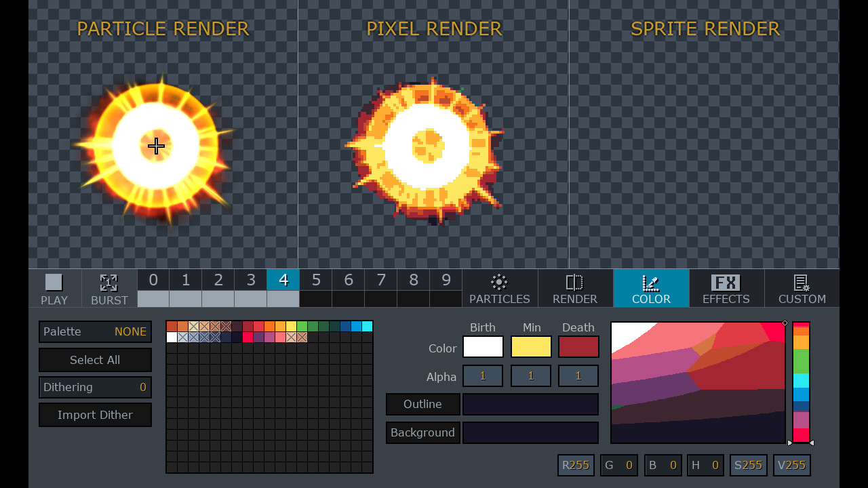Edit the Death Alpha value field
The width and height of the screenshot is (868, 488).
pyautogui.click(x=578, y=375)
